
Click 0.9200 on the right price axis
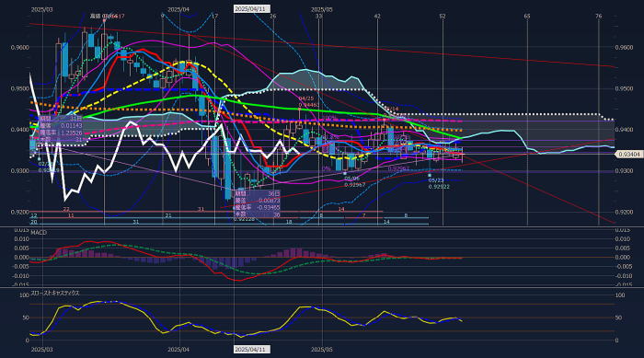pyautogui.click(x=624, y=212)
